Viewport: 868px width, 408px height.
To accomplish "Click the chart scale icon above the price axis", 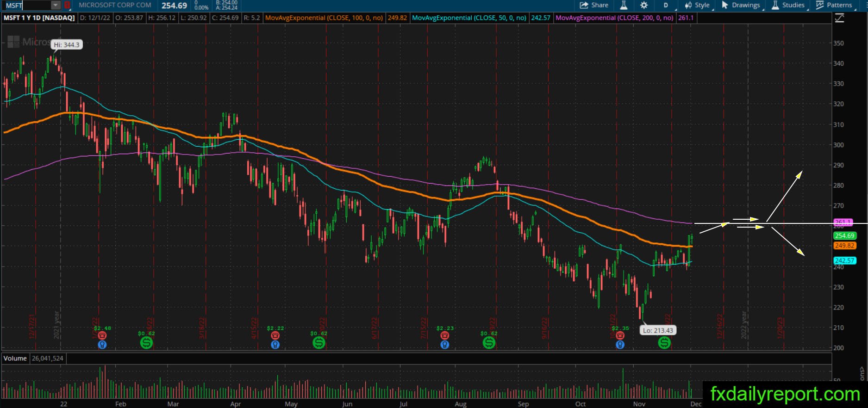I will 839,18.
